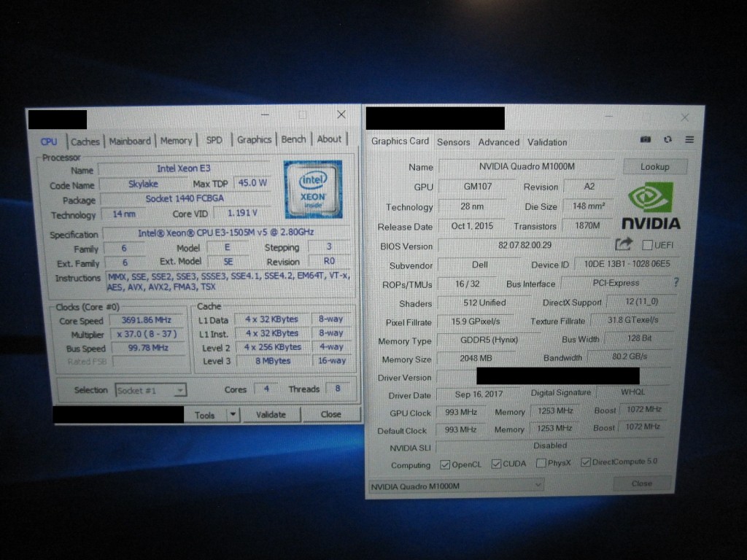Click the Level 3 cache value 8 MBytes
The width and height of the screenshot is (747, 560).
(x=273, y=361)
